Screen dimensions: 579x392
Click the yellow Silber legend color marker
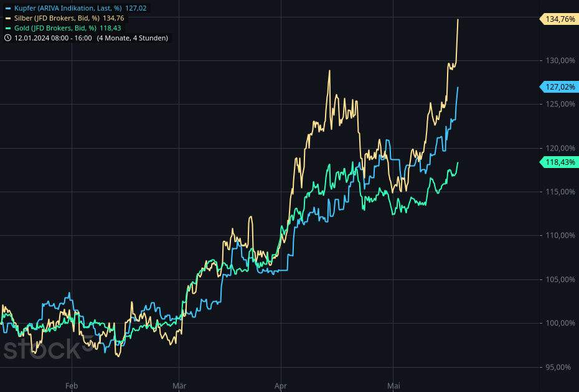pos(8,18)
